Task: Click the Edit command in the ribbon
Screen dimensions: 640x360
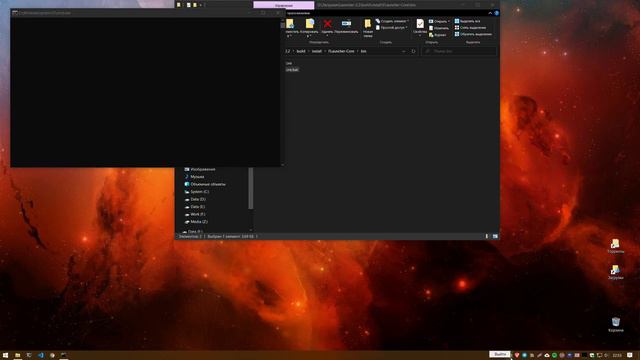Action: [x=439, y=28]
